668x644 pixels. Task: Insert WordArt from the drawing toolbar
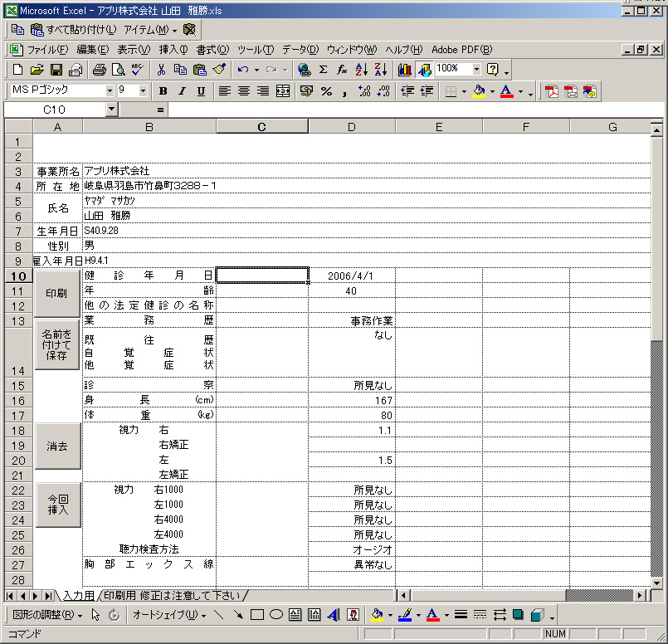tap(334, 615)
